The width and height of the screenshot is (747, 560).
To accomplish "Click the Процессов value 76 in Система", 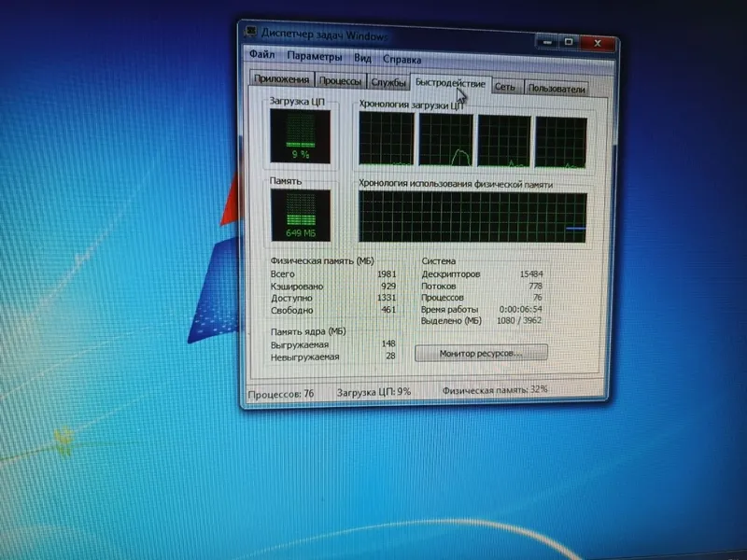I will point(538,297).
